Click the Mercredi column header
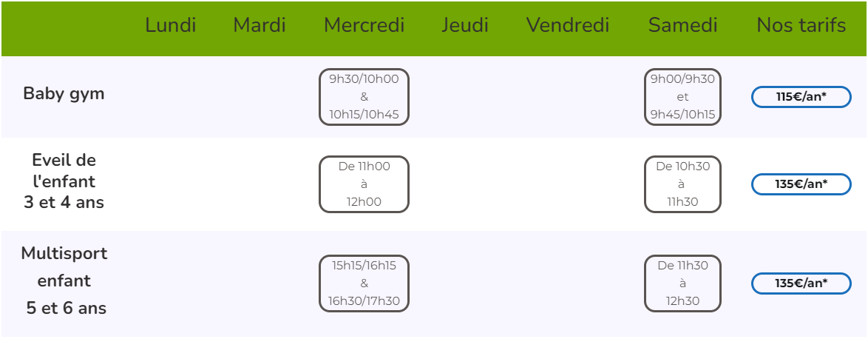 [364, 26]
